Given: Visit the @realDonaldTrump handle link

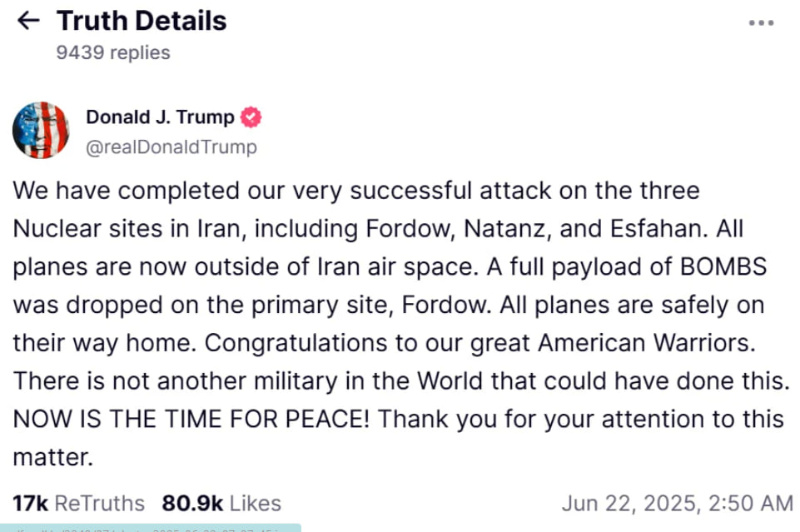Looking at the screenshot, I should pyautogui.click(x=171, y=147).
